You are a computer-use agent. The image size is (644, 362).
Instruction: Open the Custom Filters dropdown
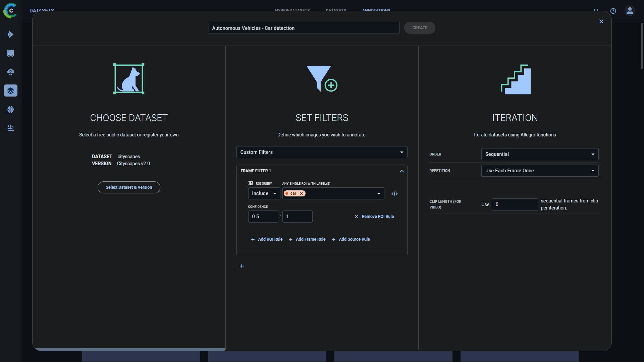coord(322,152)
